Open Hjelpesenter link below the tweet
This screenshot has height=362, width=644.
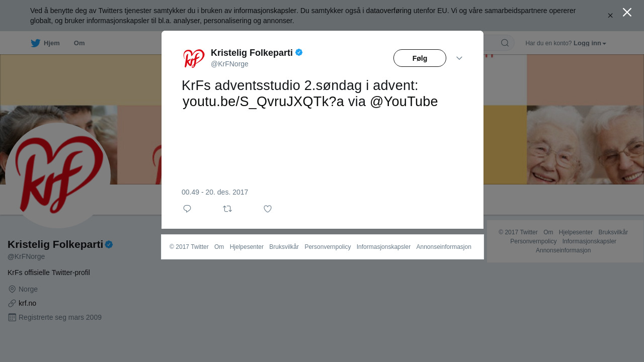(247, 247)
